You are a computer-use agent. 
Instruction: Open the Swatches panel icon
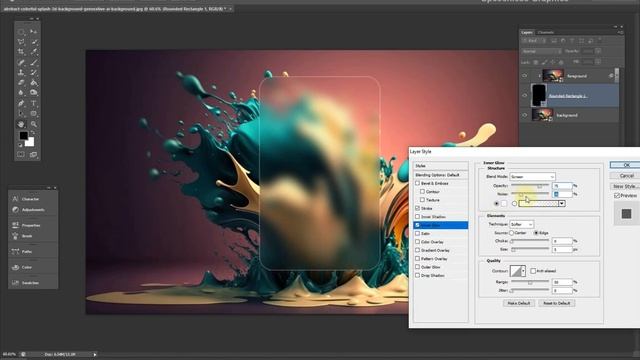coord(16,282)
